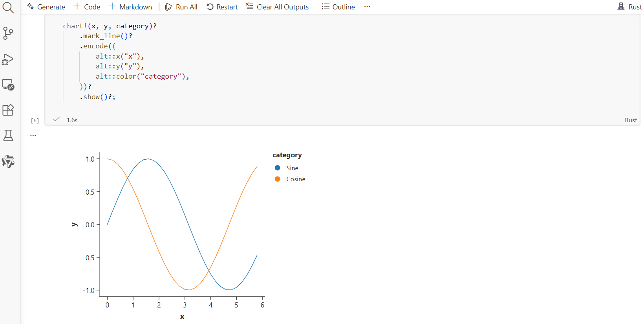
Task: Click the execution count [6] label
Action: pos(35,120)
